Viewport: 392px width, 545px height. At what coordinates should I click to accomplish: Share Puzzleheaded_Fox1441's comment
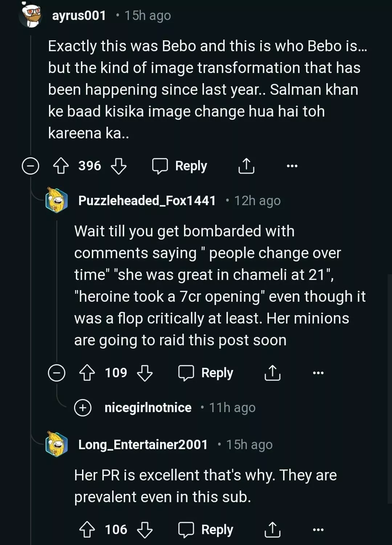(x=272, y=373)
